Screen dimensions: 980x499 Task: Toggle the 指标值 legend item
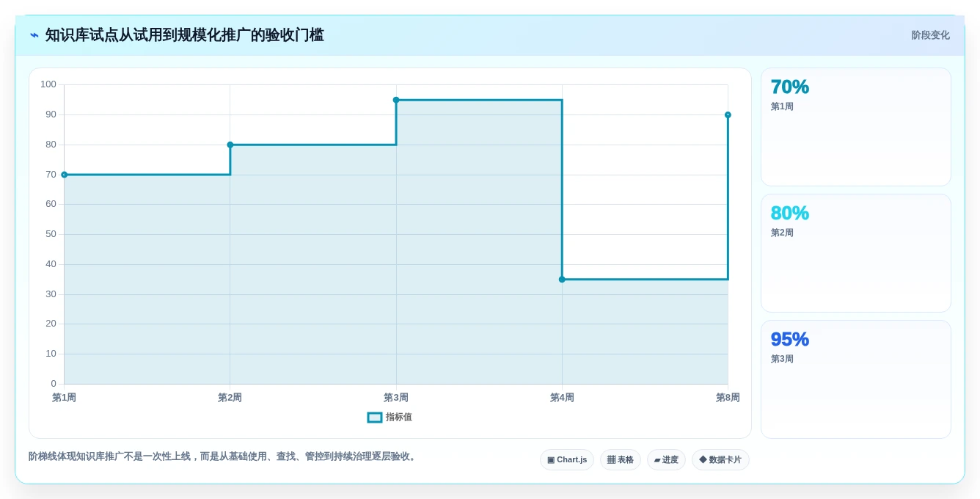click(x=390, y=417)
